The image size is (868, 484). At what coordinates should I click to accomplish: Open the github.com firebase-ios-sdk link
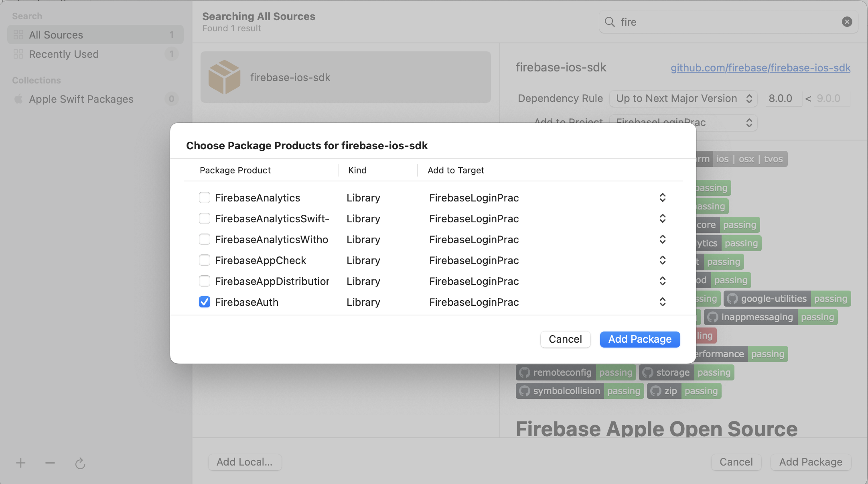(x=761, y=68)
